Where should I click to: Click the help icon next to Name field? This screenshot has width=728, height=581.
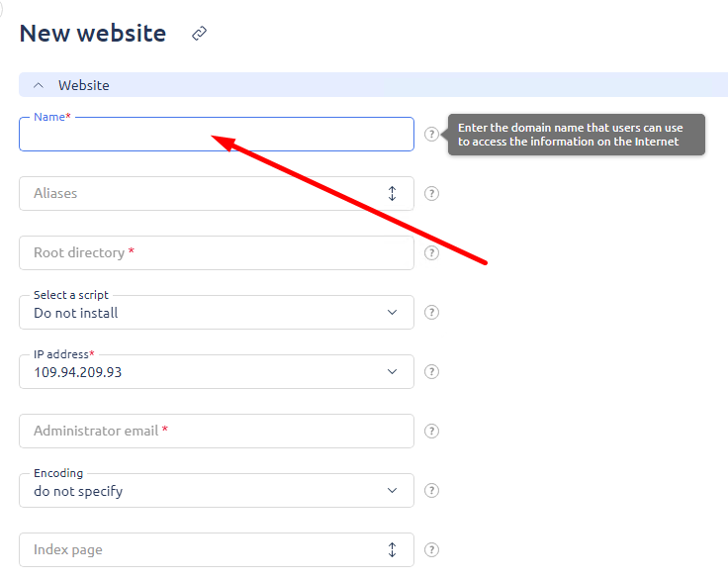(431, 135)
